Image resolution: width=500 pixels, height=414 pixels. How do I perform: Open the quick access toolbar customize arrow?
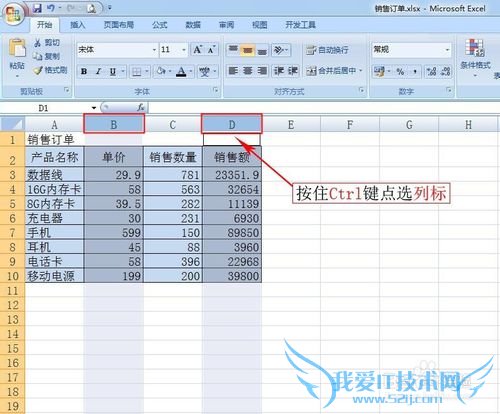point(109,8)
